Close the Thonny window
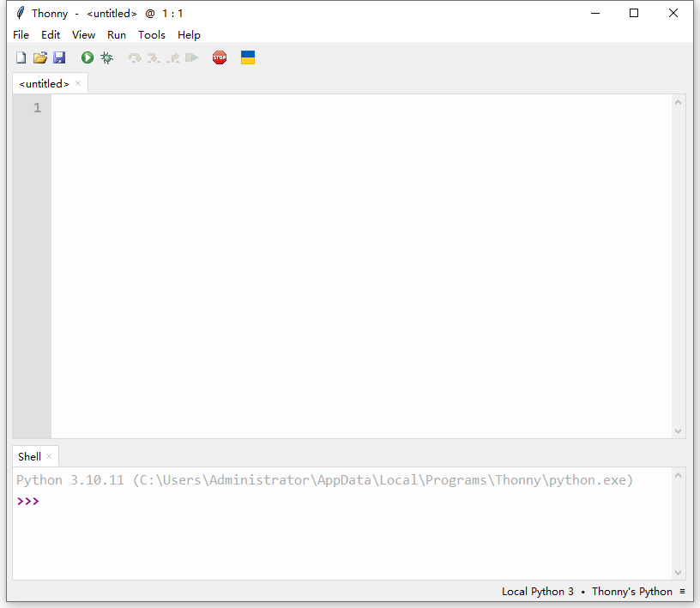 pos(673,13)
